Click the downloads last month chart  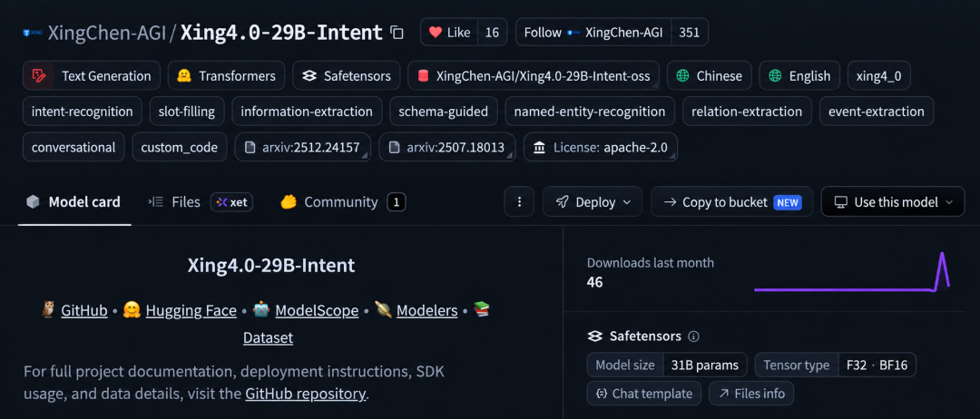pyautogui.click(x=852, y=272)
